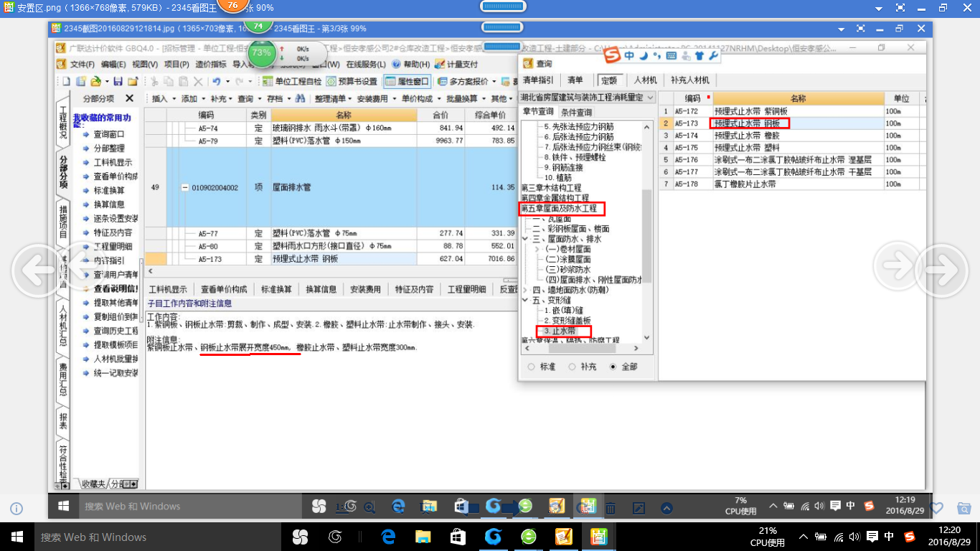Switch to the 标准换算 bottom tab

276,289
